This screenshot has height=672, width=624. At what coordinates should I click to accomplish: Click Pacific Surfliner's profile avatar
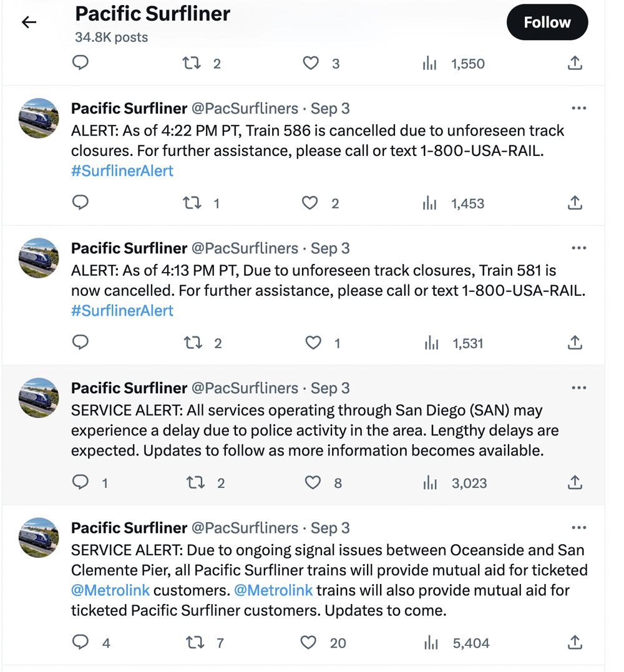(38, 119)
